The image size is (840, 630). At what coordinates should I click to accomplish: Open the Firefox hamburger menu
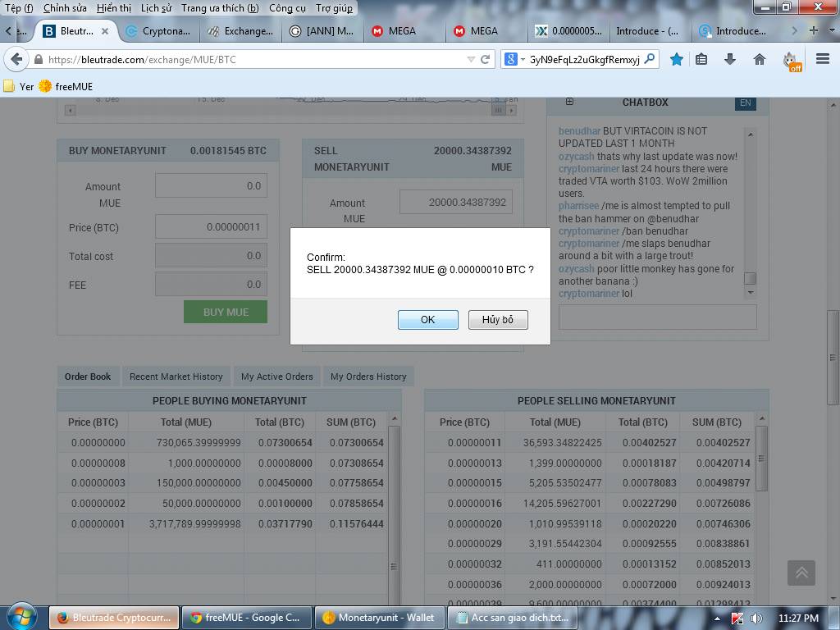823,59
